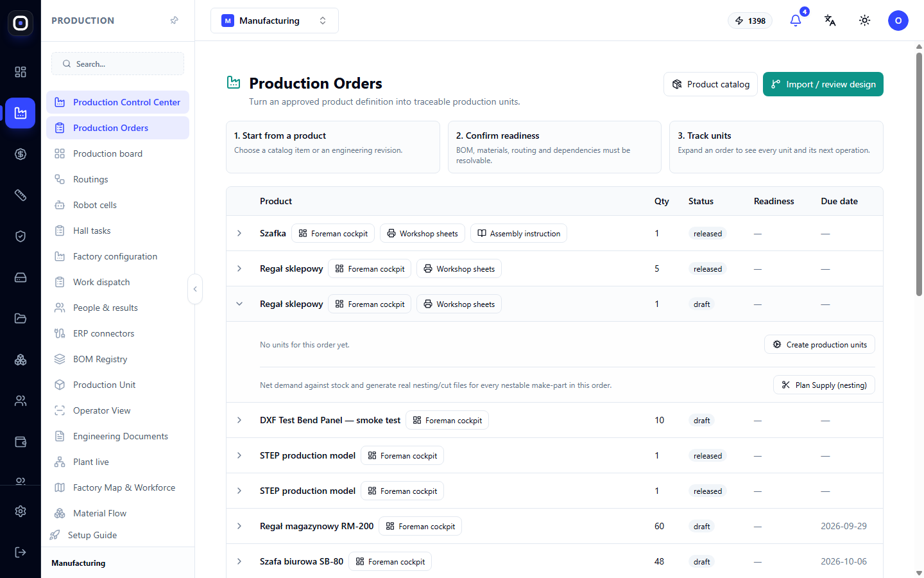Image resolution: width=924 pixels, height=578 pixels.
Task: Go to Production Control Center
Action: point(117,102)
